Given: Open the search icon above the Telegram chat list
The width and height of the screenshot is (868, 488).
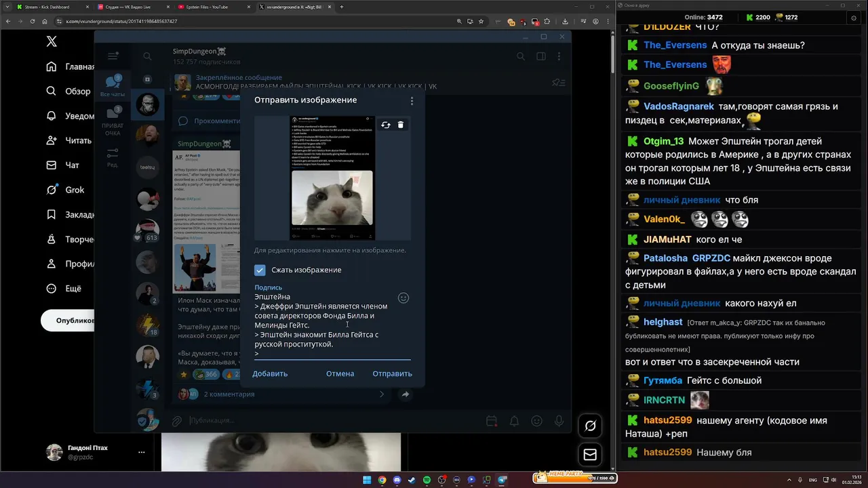Looking at the screenshot, I should 147,56.
